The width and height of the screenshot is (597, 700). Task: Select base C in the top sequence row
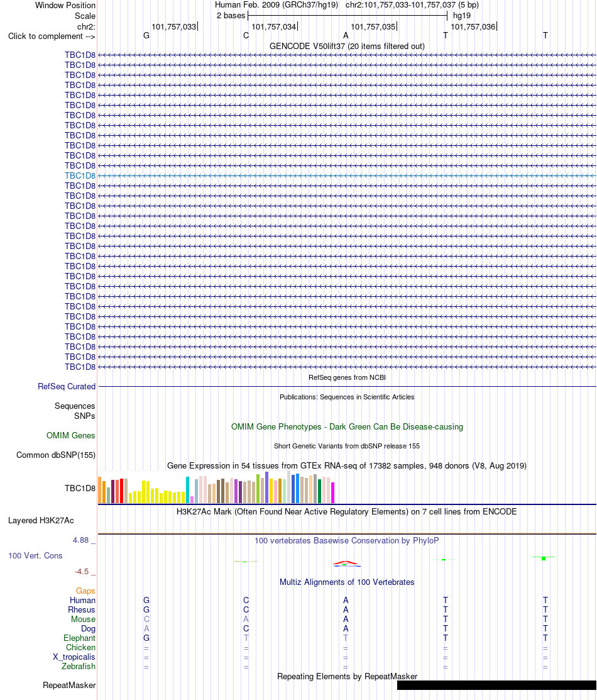tap(246, 36)
